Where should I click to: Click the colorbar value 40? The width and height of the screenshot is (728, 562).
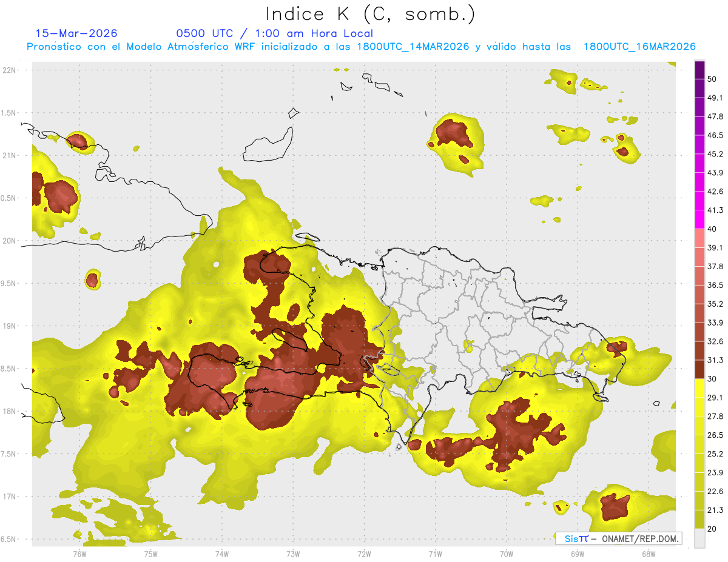[712, 229]
